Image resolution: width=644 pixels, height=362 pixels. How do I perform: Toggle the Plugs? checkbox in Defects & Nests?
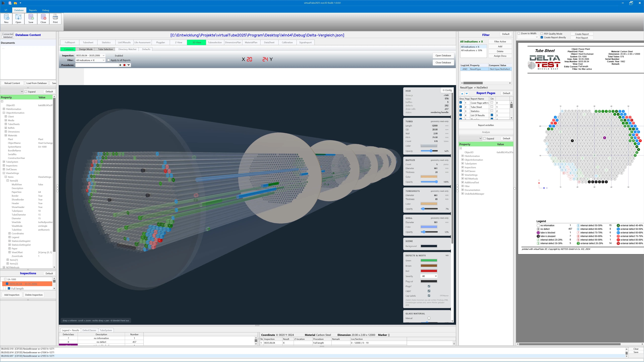429,286
